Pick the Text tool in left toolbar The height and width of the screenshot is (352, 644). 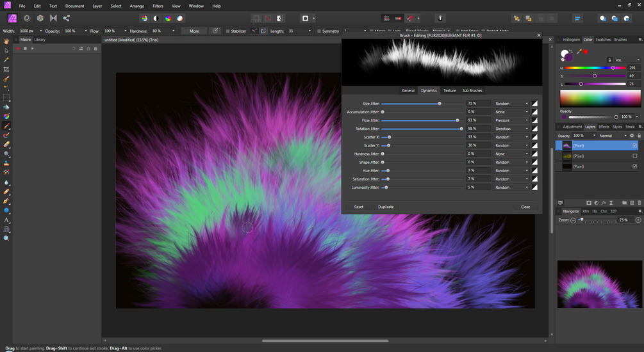point(6,220)
